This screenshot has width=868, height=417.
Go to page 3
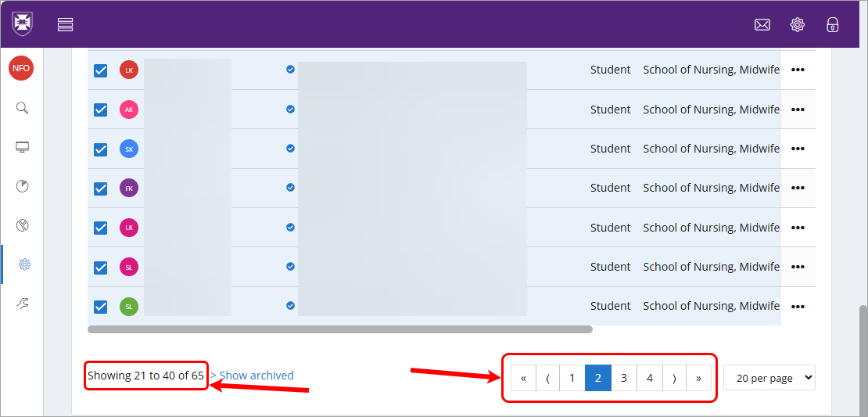624,378
